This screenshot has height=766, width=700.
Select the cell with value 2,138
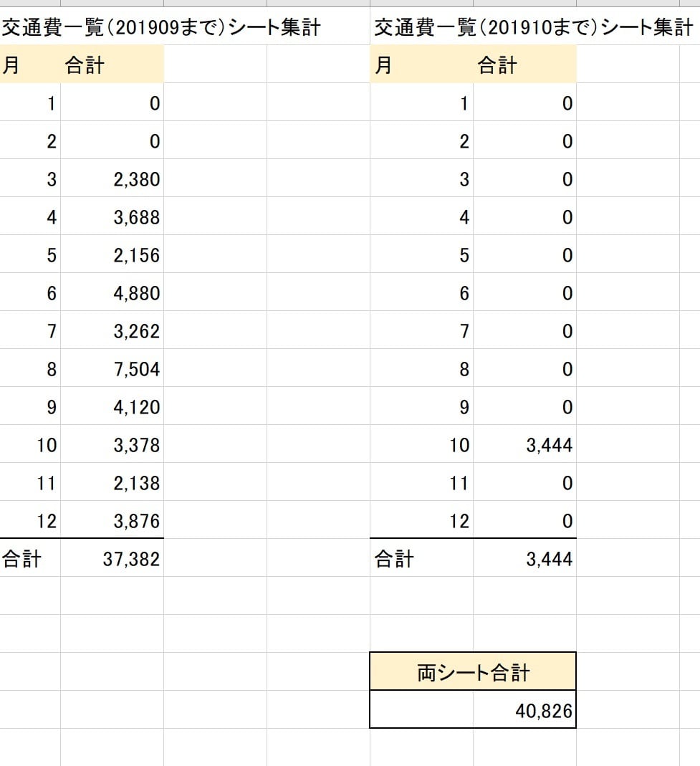point(112,482)
